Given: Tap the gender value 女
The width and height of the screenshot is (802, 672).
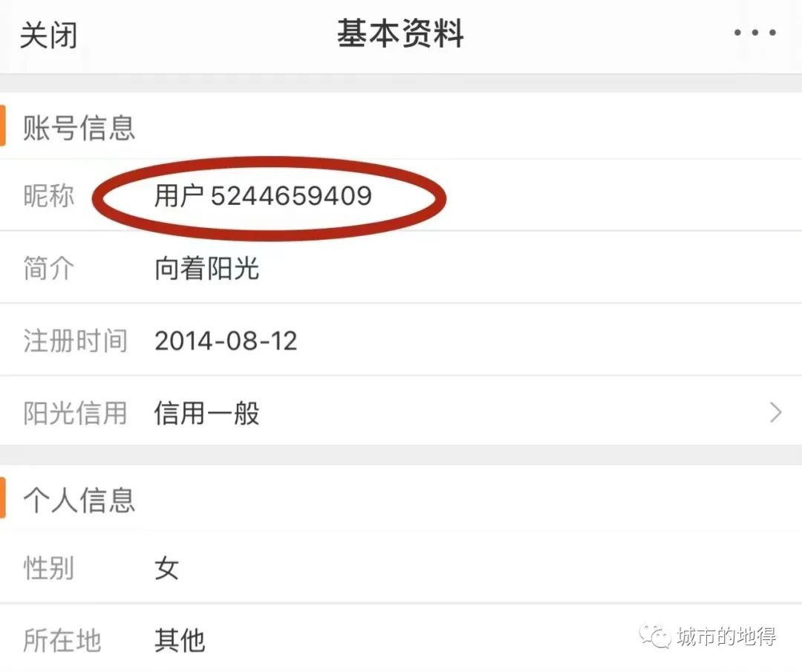Looking at the screenshot, I should pos(167,568).
